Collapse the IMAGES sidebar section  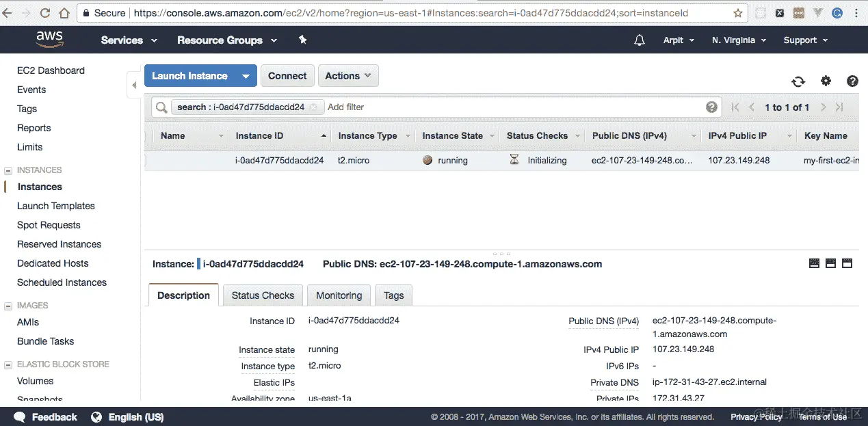pyautogui.click(x=8, y=306)
